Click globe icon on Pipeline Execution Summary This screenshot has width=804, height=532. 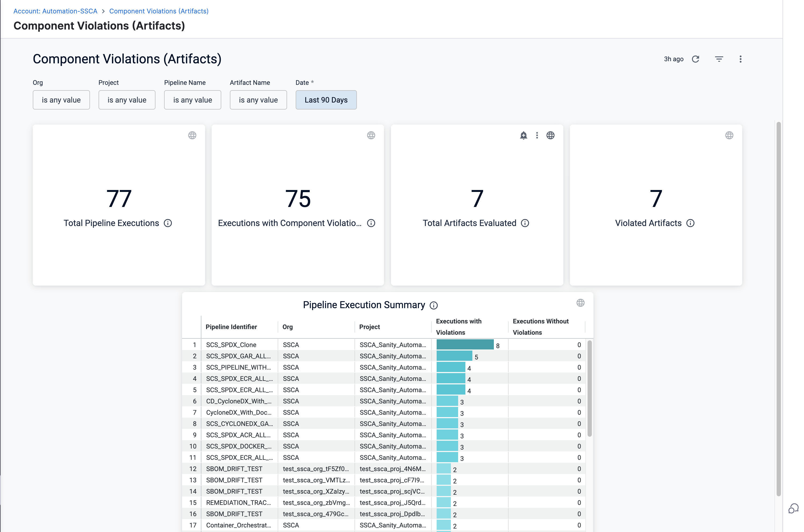point(580,303)
